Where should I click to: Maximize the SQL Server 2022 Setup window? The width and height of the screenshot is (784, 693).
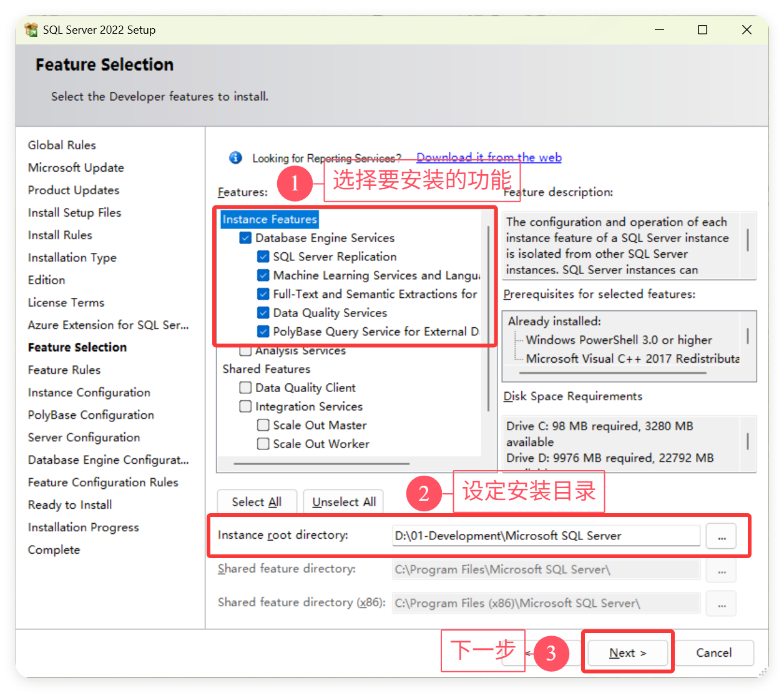click(702, 29)
